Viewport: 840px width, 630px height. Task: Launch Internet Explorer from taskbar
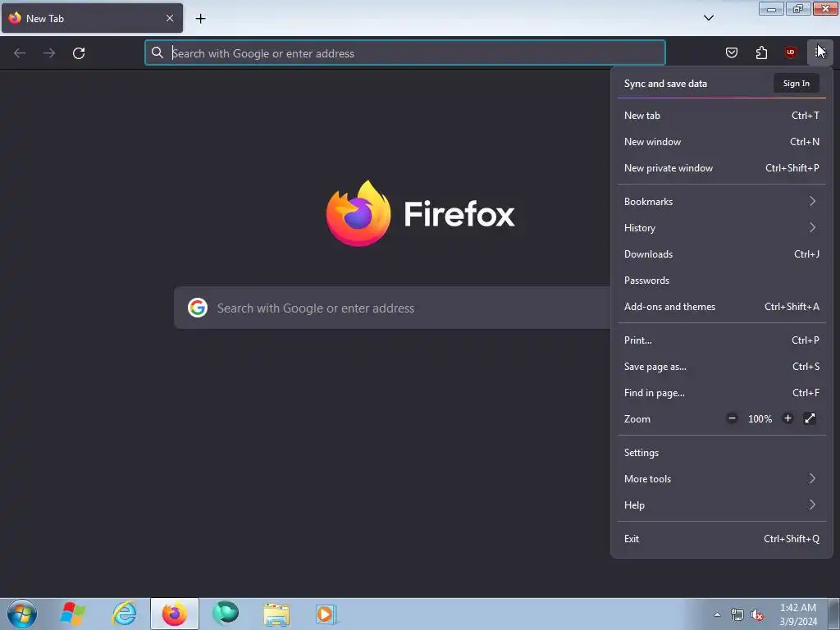click(x=124, y=614)
